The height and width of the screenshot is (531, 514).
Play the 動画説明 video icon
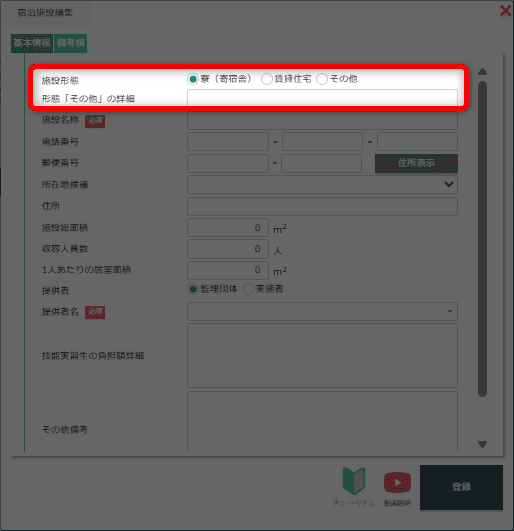(397, 482)
